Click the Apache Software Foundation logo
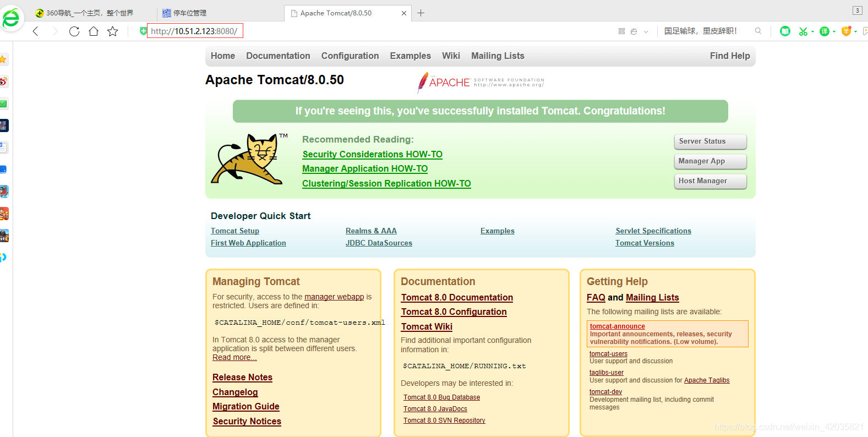 (481, 83)
